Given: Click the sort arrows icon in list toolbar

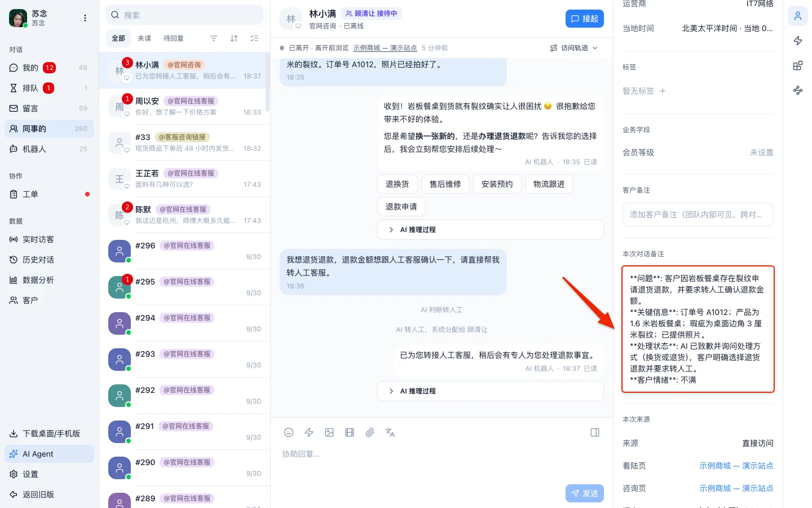Looking at the screenshot, I should [x=234, y=38].
